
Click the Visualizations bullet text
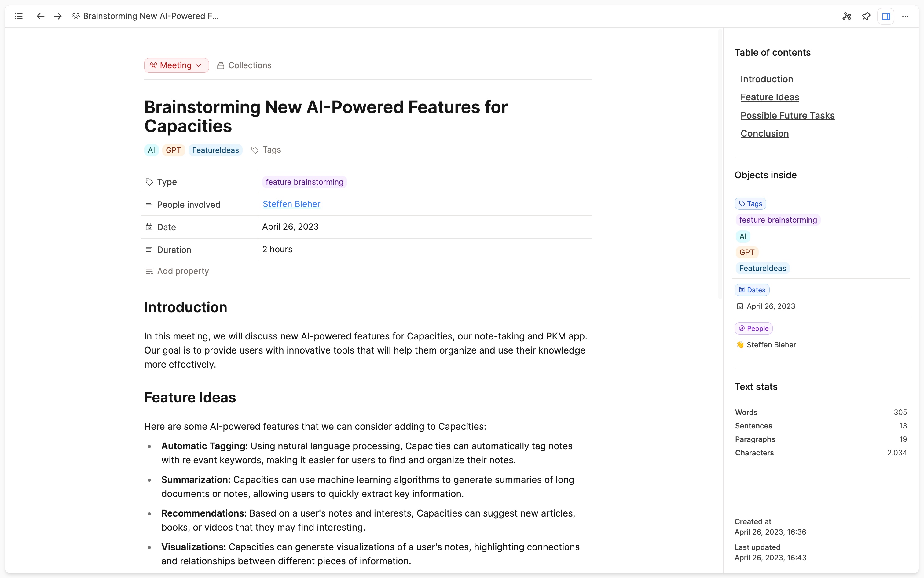(370, 554)
